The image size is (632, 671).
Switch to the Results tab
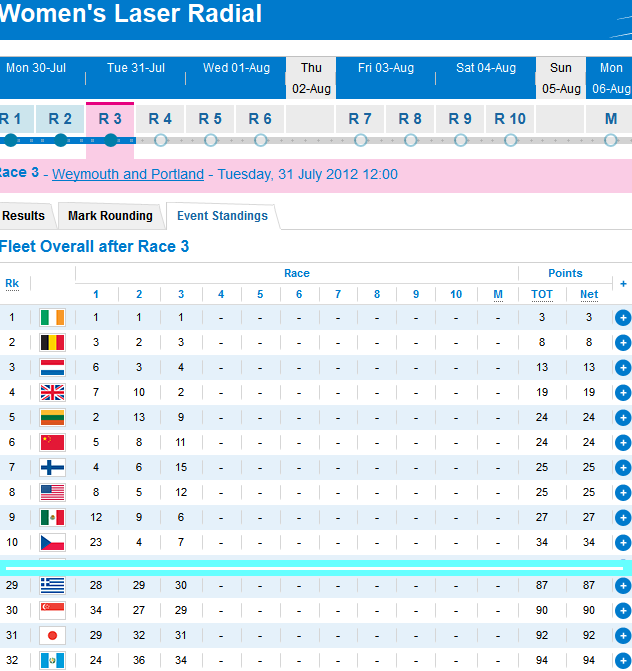(24, 216)
